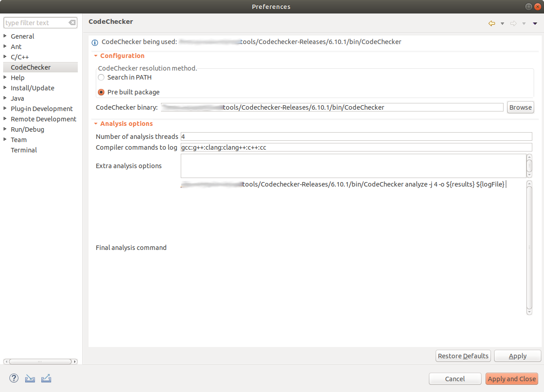This screenshot has width=544, height=392.
Task: Click the CodeChecker binary path field
Action: pos(332,107)
